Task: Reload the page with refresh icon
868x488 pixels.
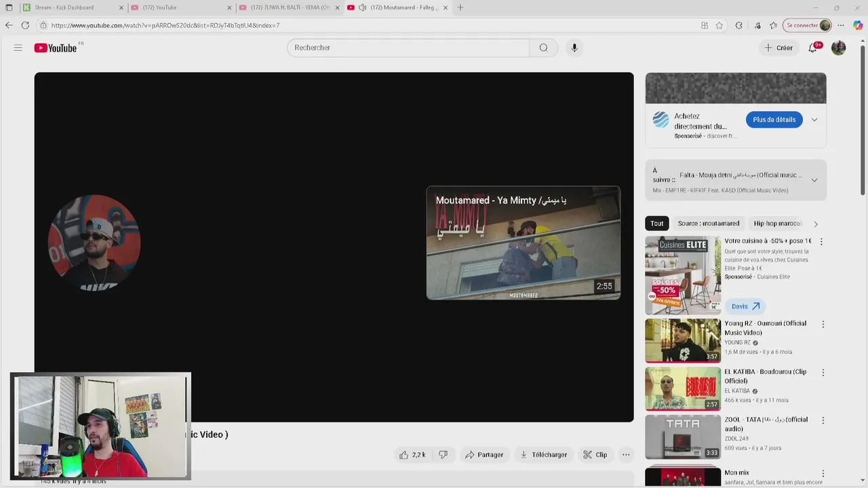Action: point(25,25)
